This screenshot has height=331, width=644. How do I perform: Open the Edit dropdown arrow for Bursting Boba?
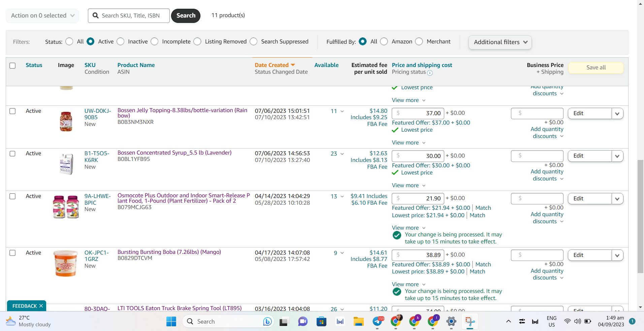(617, 255)
